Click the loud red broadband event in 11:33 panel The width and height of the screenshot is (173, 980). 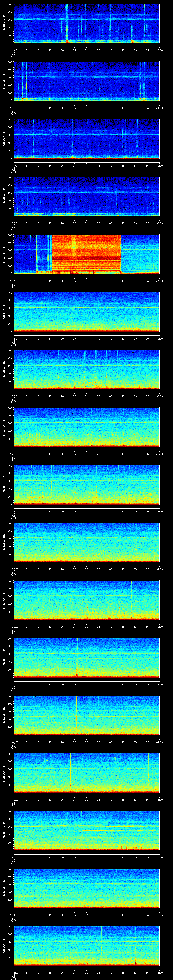[x=86, y=254]
